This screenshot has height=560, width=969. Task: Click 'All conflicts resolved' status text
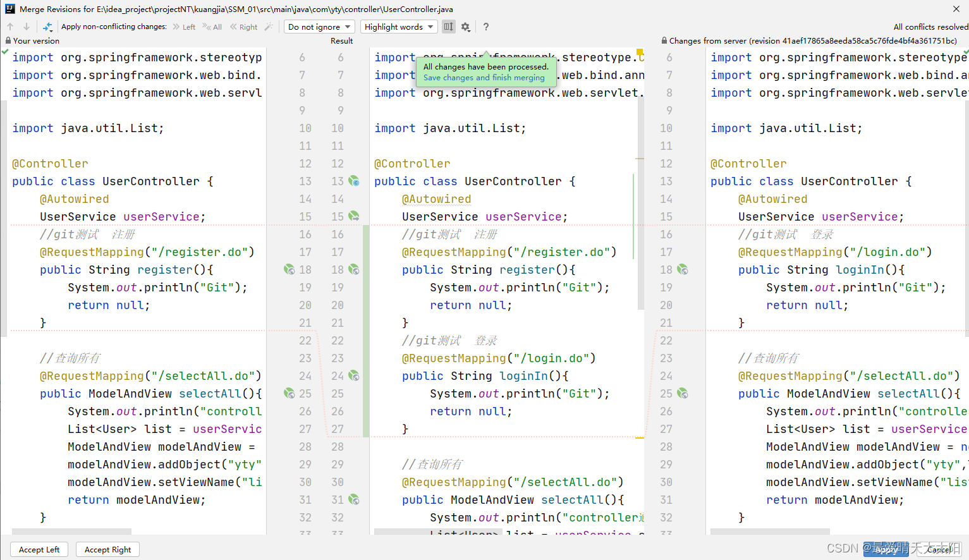coord(930,27)
